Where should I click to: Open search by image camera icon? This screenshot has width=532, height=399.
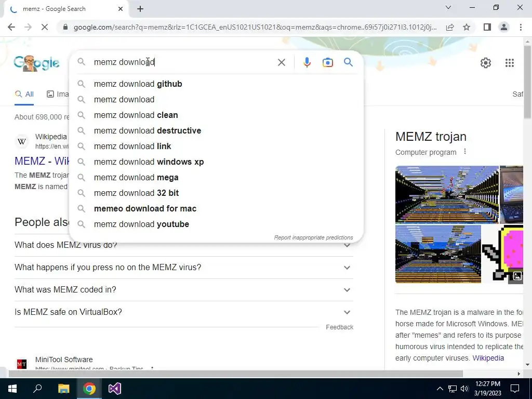click(327, 62)
